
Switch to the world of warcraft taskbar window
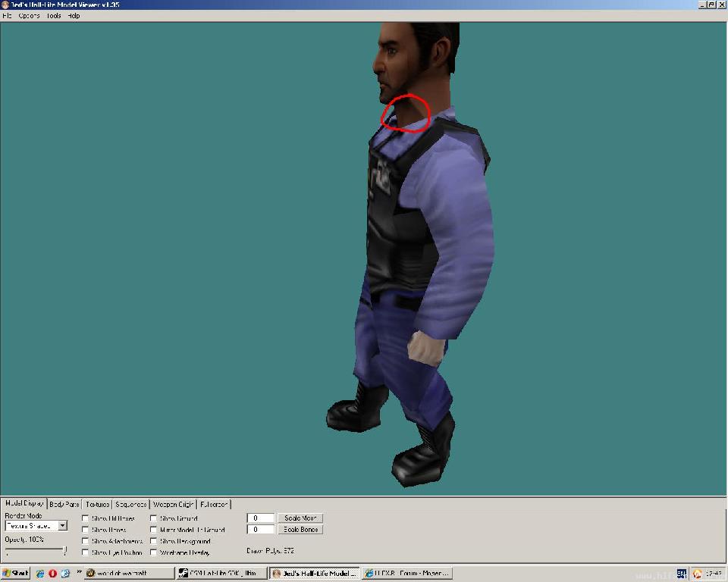(129, 574)
